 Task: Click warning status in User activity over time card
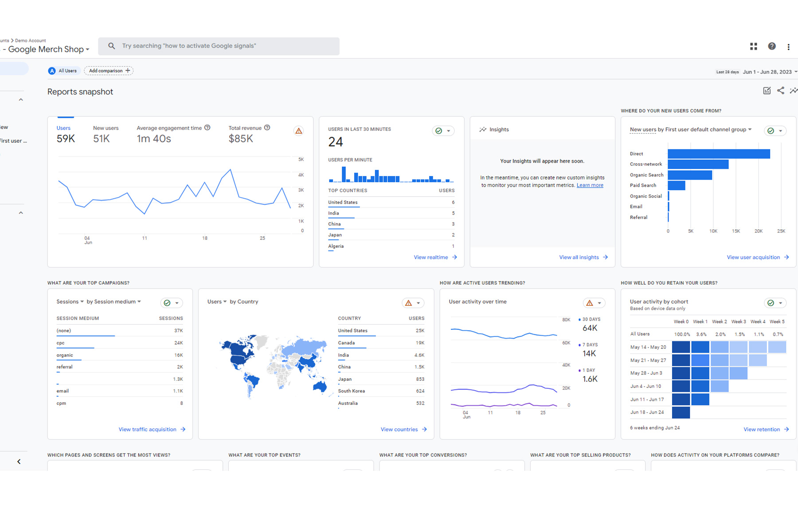click(589, 303)
